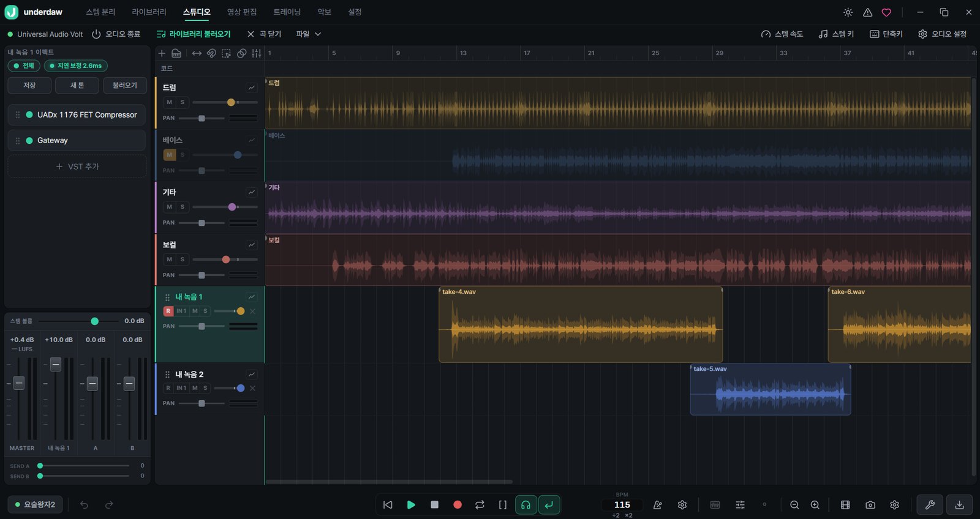
Task: Click the 저장 preset button
Action: click(29, 85)
